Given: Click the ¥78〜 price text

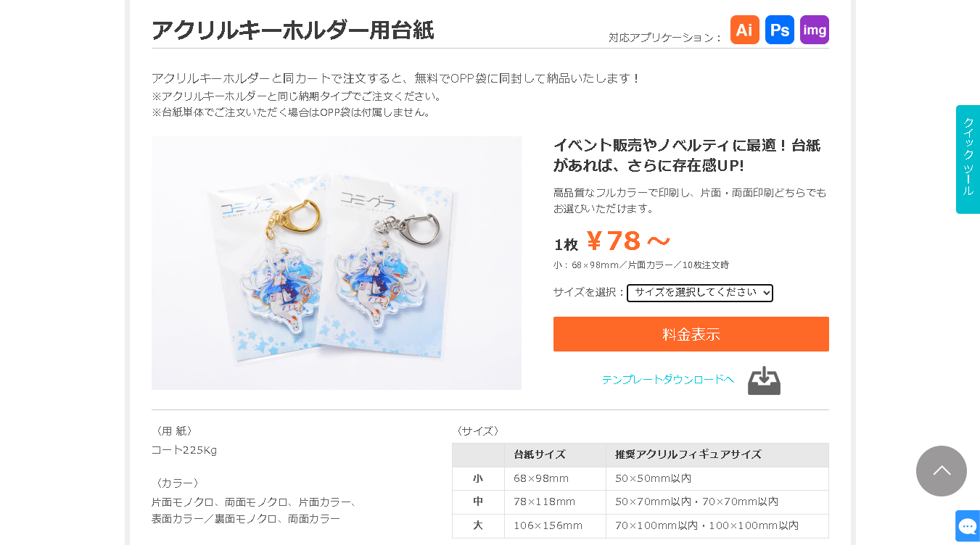Looking at the screenshot, I should click(628, 241).
